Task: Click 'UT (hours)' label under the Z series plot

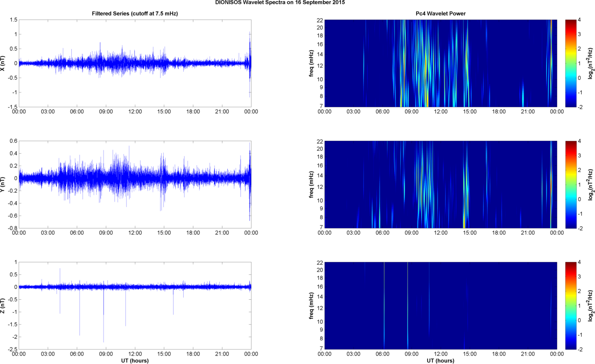Action: pyautogui.click(x=135, y=360)
